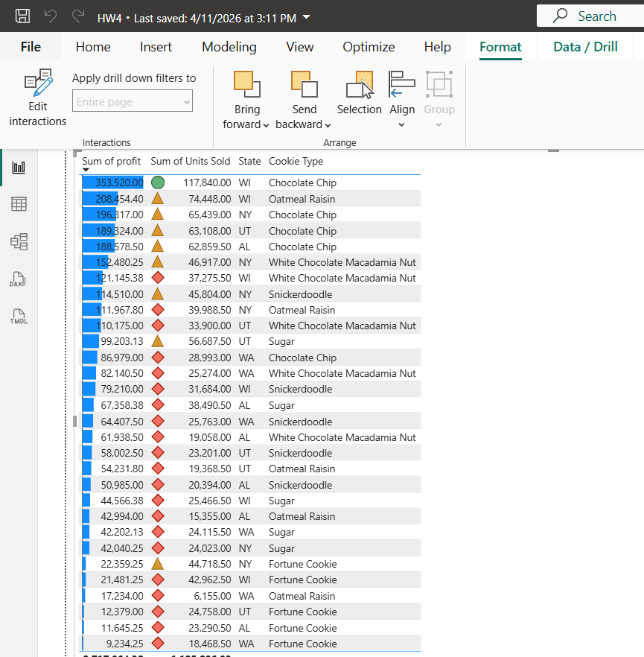Click the red diamond in 9,234.25 row
Image resolution: width=644 pixels, height=657 pixels.
click(x=158, y=643)
